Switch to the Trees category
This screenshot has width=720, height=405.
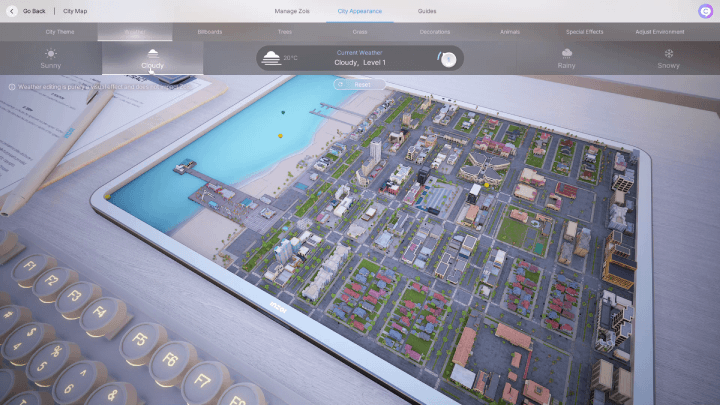285,32
